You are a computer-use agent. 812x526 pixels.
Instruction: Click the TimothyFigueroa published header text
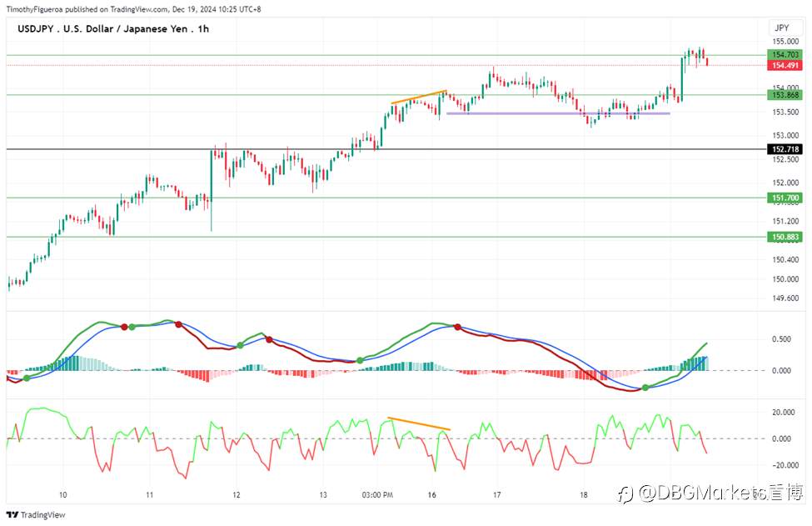coord(133,9)
